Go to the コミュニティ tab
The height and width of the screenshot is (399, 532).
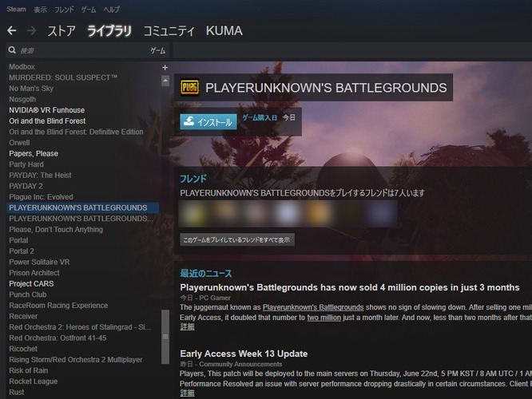point(169,31)
